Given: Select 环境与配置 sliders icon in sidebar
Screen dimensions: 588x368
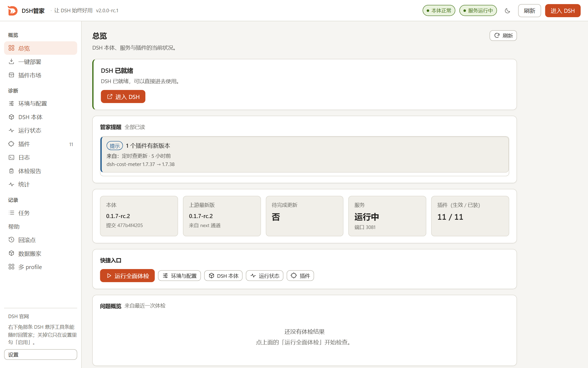Looking at the screenshot, I should tap(11, 104).
